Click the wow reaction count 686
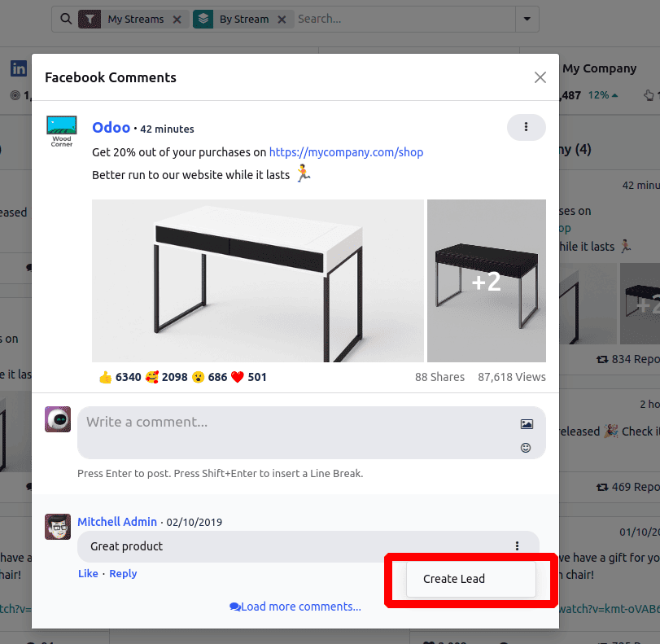Image resolution: width=660 pixels, height=644 pixels. (x=210, y=377)
